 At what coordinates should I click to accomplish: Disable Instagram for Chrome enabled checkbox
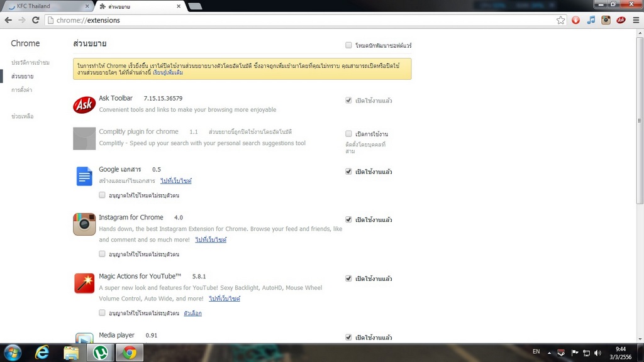point(348,219)
